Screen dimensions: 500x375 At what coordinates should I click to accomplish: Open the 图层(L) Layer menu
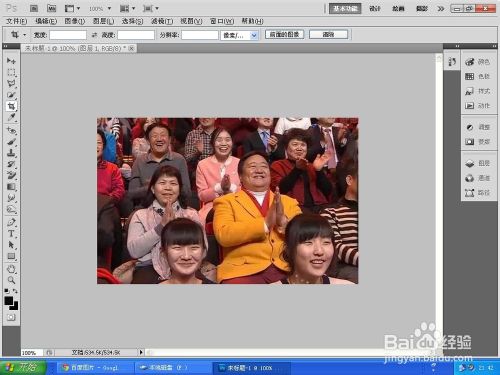point(103,21)
